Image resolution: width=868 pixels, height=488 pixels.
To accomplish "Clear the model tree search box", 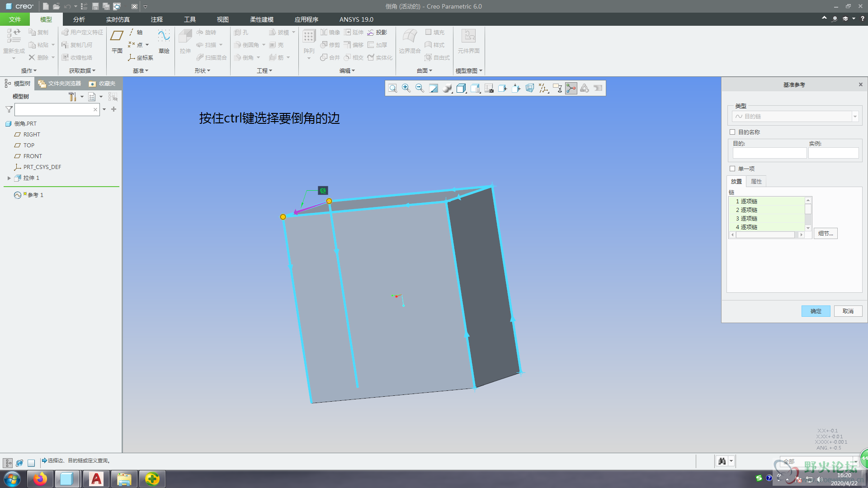I will click(x=95, y=109).
